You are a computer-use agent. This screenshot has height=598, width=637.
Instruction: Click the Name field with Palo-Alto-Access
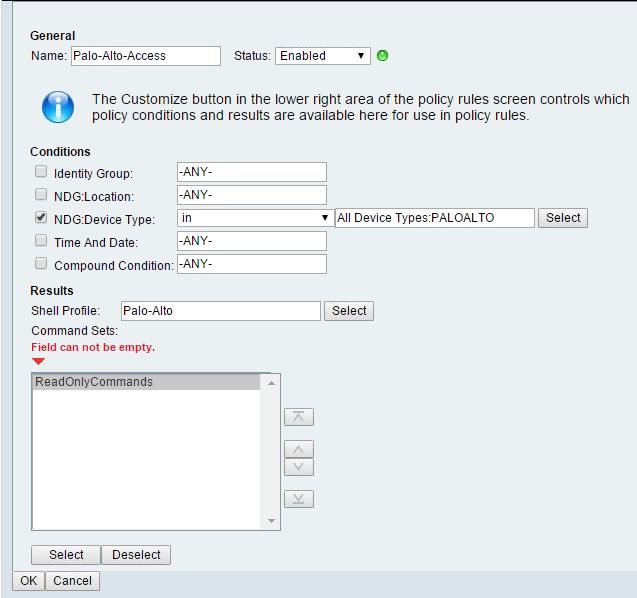(146, 56)
